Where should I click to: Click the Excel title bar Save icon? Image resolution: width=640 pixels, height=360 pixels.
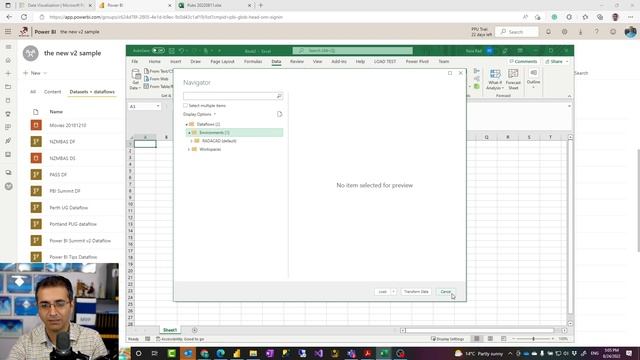[x=172, y=51]
